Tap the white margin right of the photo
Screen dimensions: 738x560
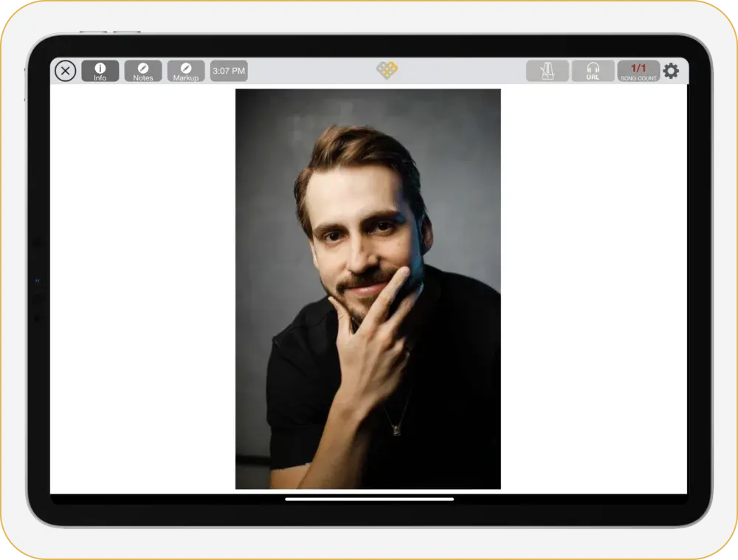pyautogui.click(x=593, y=288)
